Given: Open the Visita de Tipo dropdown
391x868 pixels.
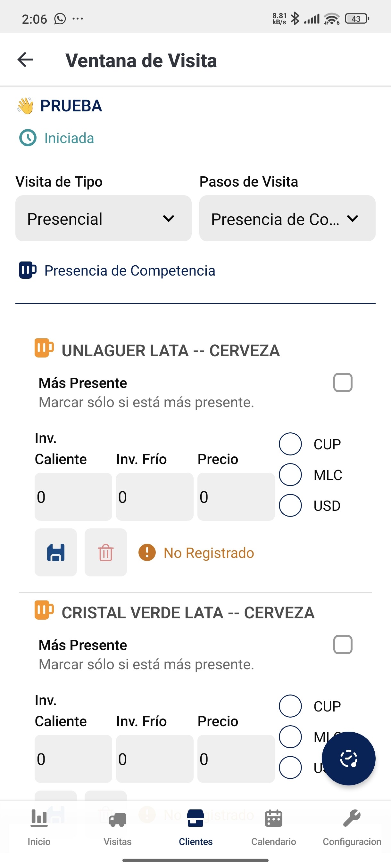Looking at the screenshot, I should (103, 218).
